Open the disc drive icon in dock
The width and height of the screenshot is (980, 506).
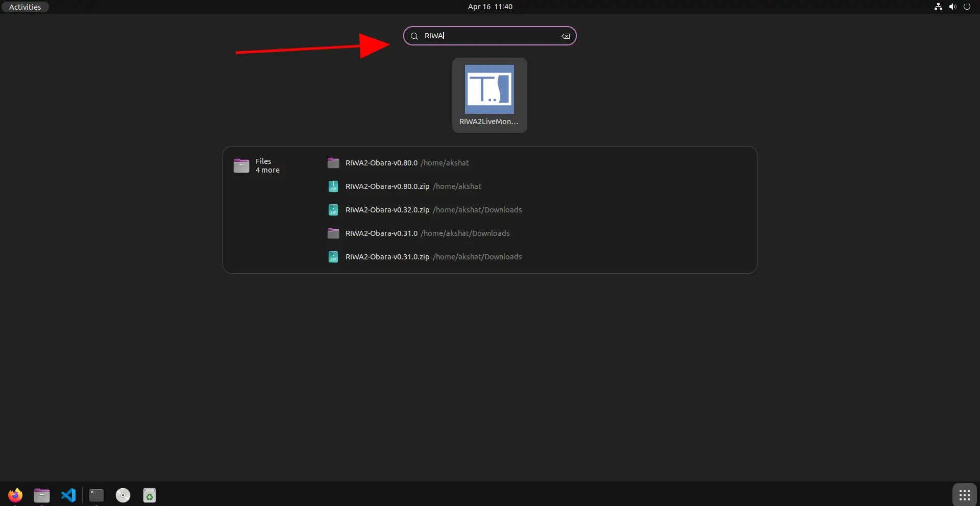click(x=123, y=495)
